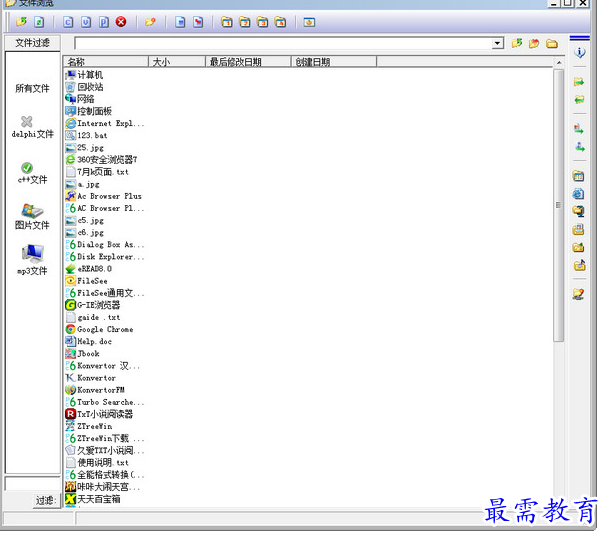Sort list by 名称 column header
This screenshot has height=542, width=606.
[x=105, y=62]
